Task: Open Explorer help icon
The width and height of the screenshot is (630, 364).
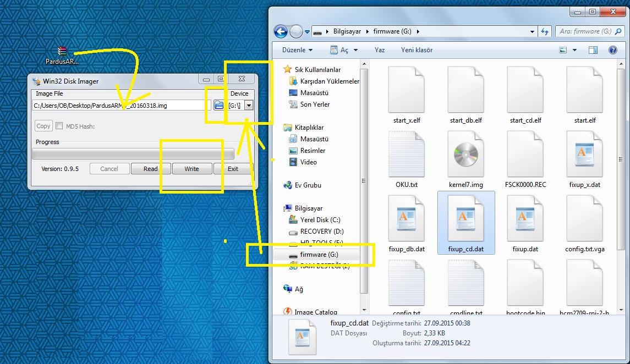Action: [x=613, y=50]
